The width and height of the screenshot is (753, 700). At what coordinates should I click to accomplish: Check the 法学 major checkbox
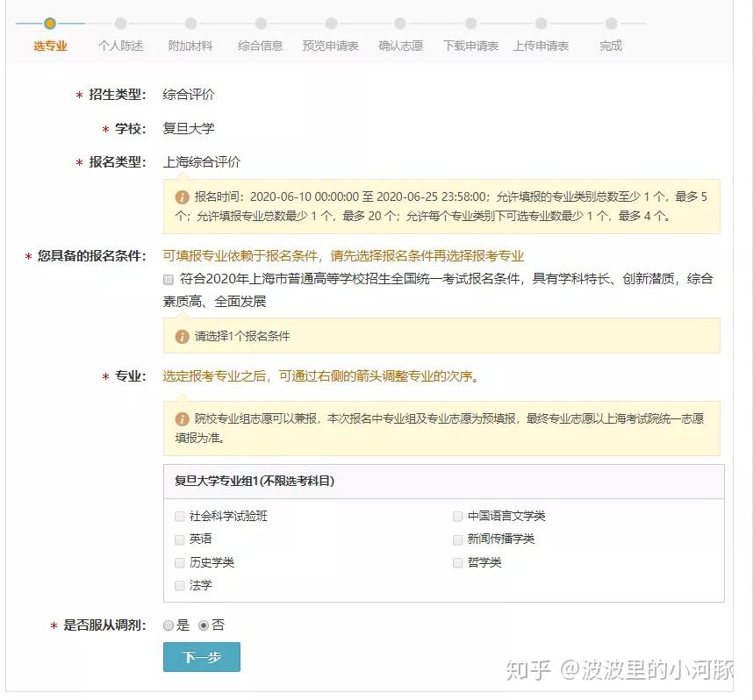pyautogui.click(x=179, y=585)
